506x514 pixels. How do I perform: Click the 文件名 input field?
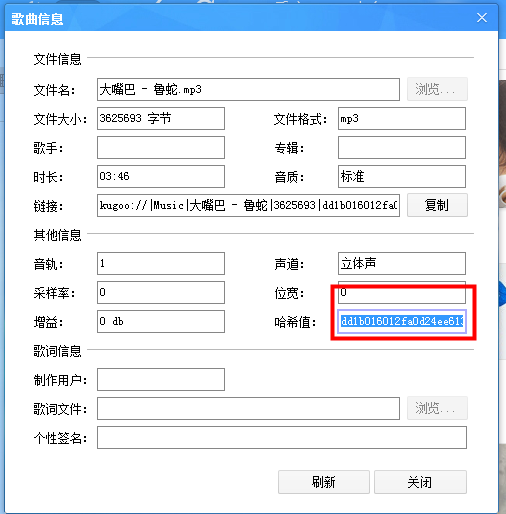tap(248, 89)
